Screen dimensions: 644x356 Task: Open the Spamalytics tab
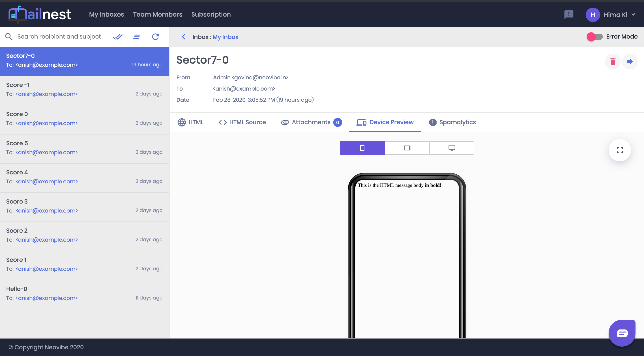(452, 122)
